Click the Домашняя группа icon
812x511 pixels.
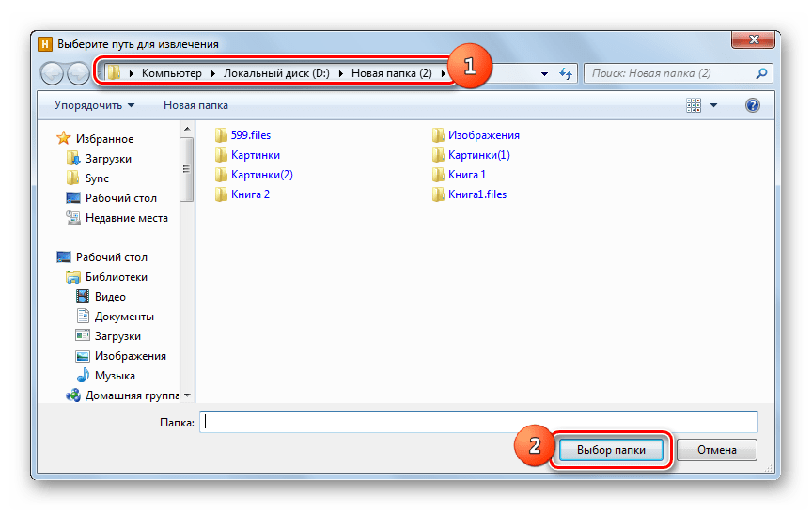(73, 395)
